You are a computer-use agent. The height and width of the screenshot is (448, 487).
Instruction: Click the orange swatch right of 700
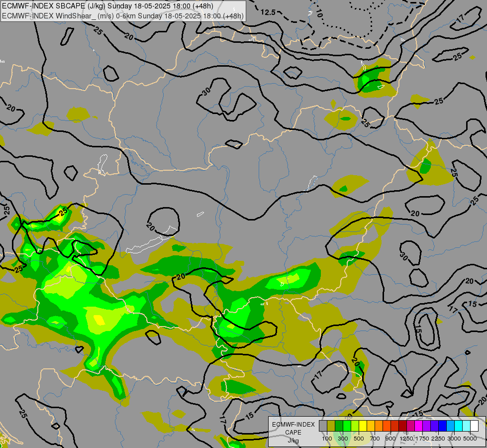[379, 426]
